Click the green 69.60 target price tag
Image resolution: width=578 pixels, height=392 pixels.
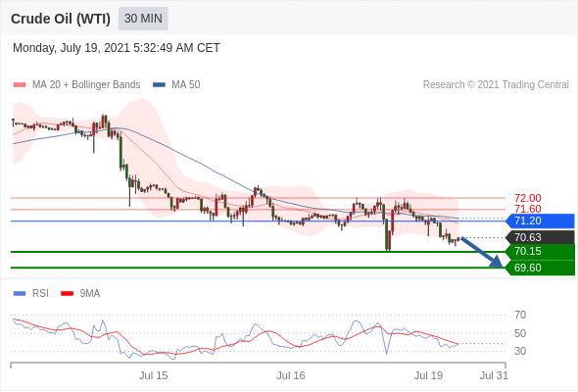(540, 268)
